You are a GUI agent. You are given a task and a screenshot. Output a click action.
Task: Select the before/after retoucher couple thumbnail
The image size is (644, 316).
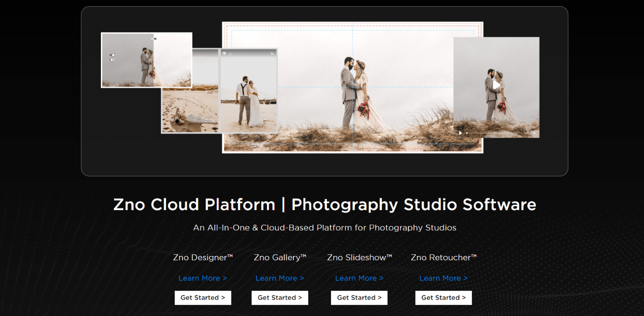click(x=146, y=60)
